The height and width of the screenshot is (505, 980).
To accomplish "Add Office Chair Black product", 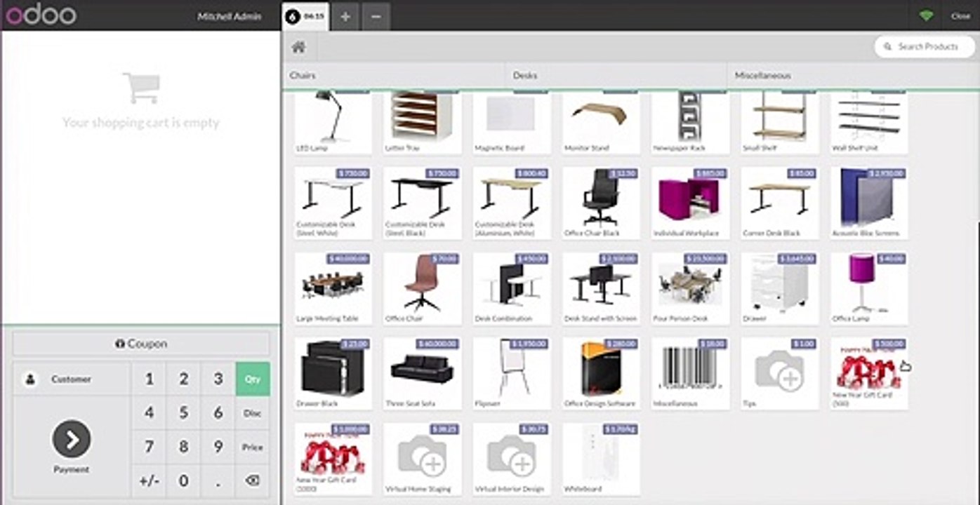I will 601,203.
